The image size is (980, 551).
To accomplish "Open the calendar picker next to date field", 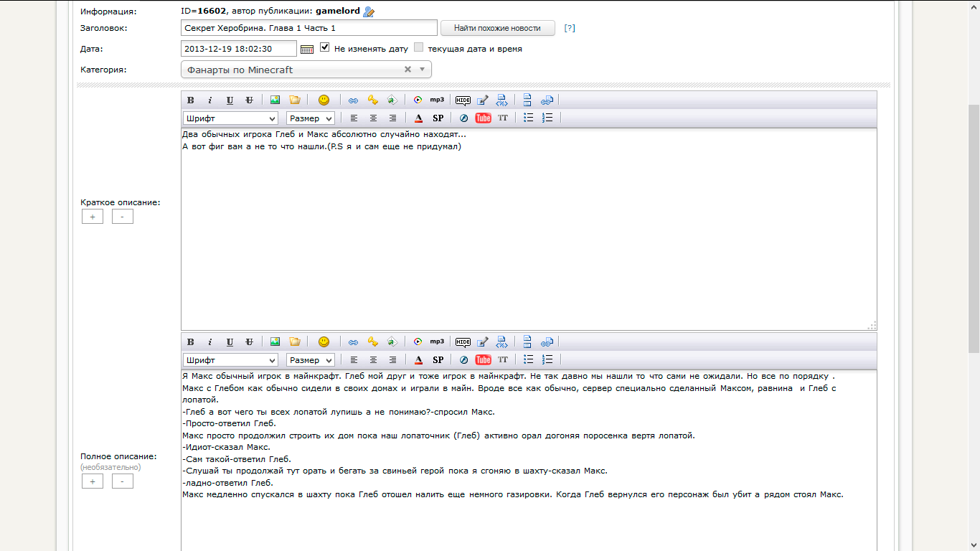I will coord(306,49).
